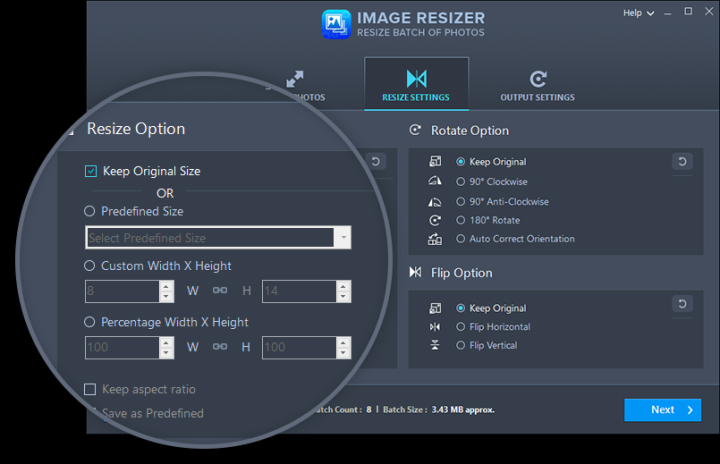Click the Resize Option heading
This screenshot has width=720, height=464.
click(x=136, y=129)
